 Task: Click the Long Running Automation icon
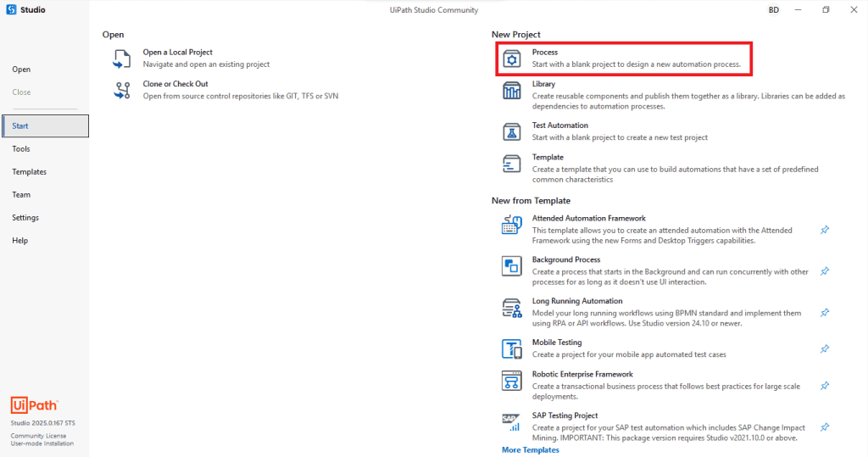511,307
